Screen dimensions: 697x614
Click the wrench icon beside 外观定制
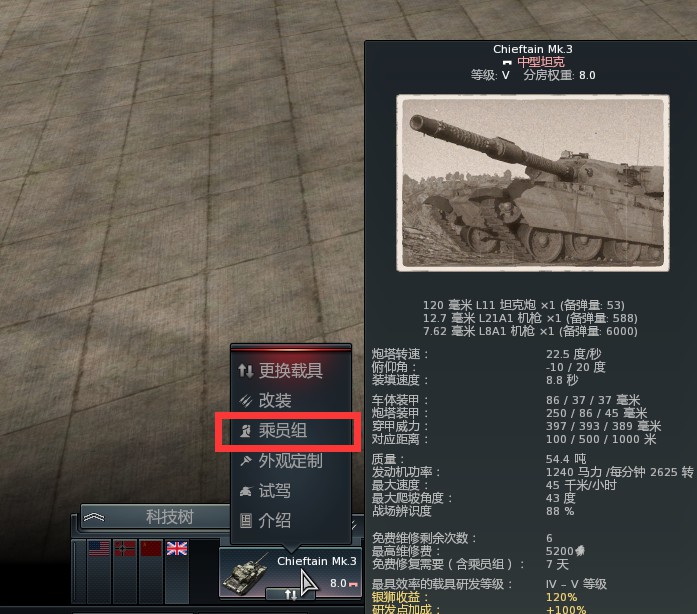[245, 461]
